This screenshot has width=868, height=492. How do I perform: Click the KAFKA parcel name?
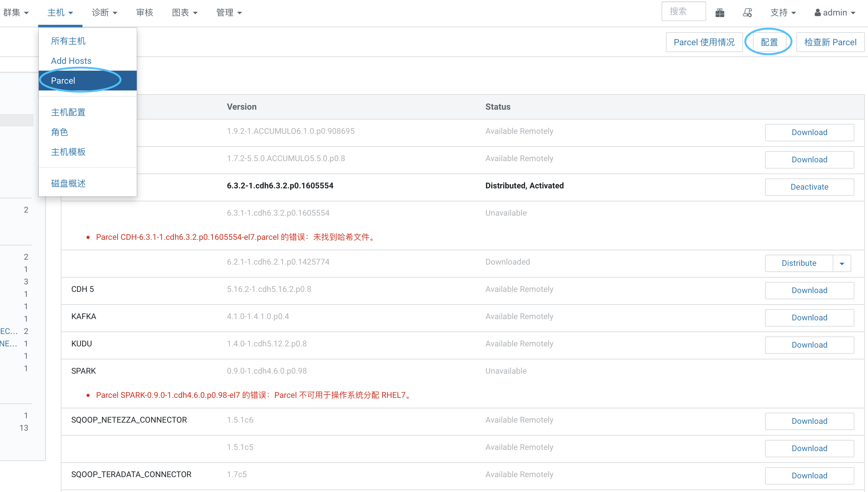point(83,317)
